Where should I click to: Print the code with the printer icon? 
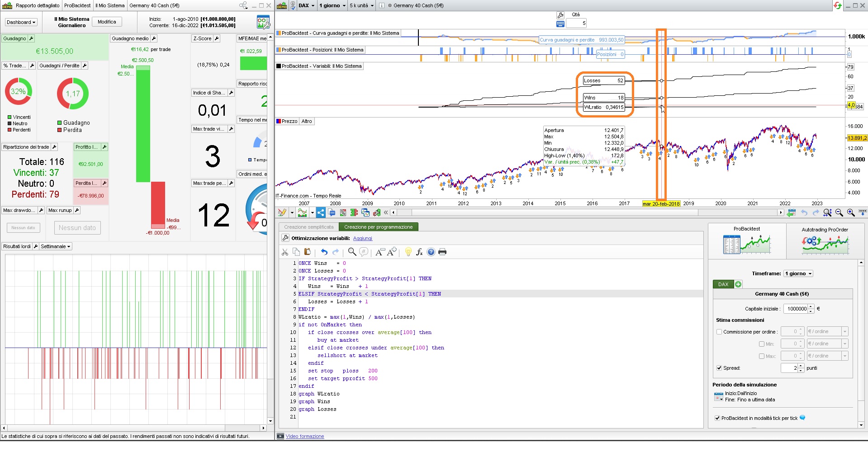(442, 252)
